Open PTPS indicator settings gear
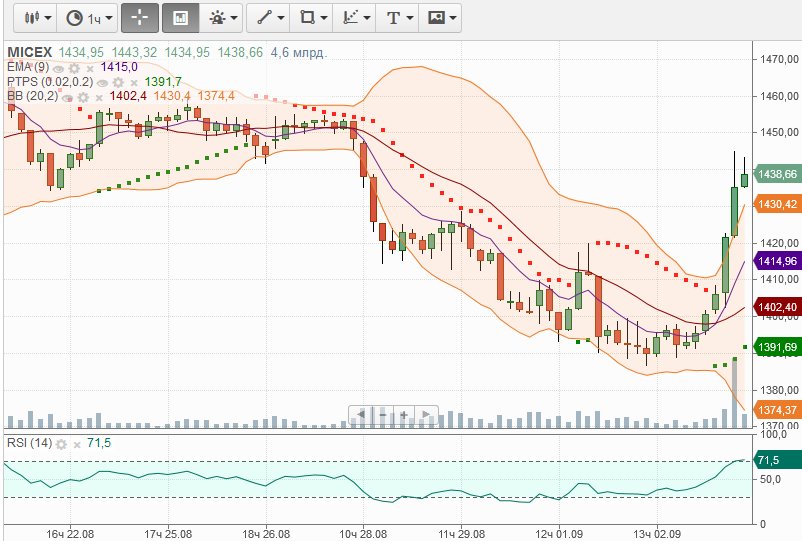The height and width of the screenshot is (541, 802). click(x=116, y=82)
